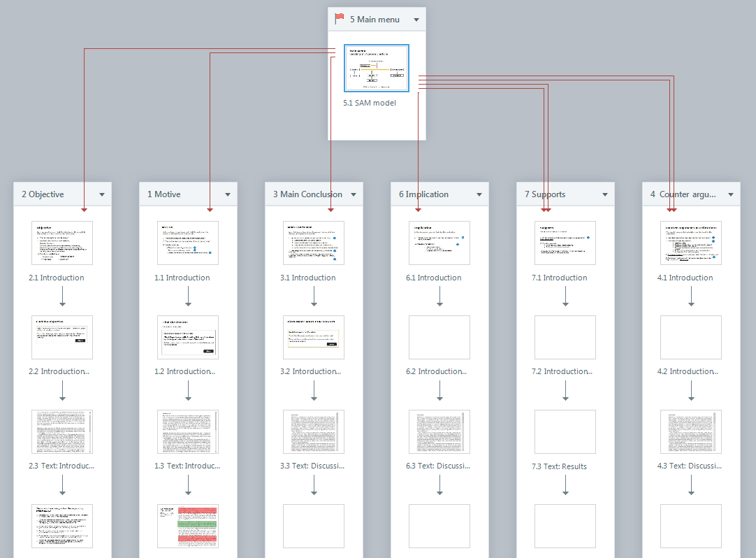Select the 1.3 Text: Introduction slide thumbnail
The width and height of the screenshot is (756, 558).
point(188,431)
